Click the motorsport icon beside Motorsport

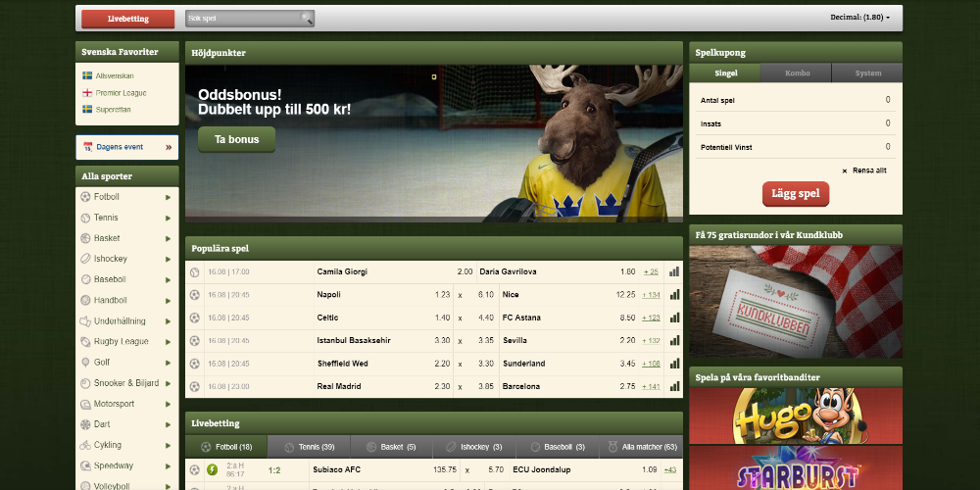tap(85, 404)
